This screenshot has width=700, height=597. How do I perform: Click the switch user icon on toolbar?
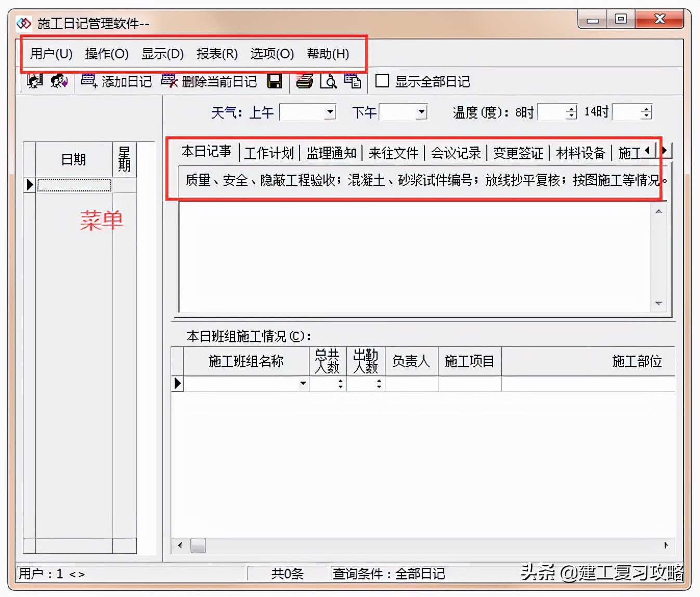point(59,81)
